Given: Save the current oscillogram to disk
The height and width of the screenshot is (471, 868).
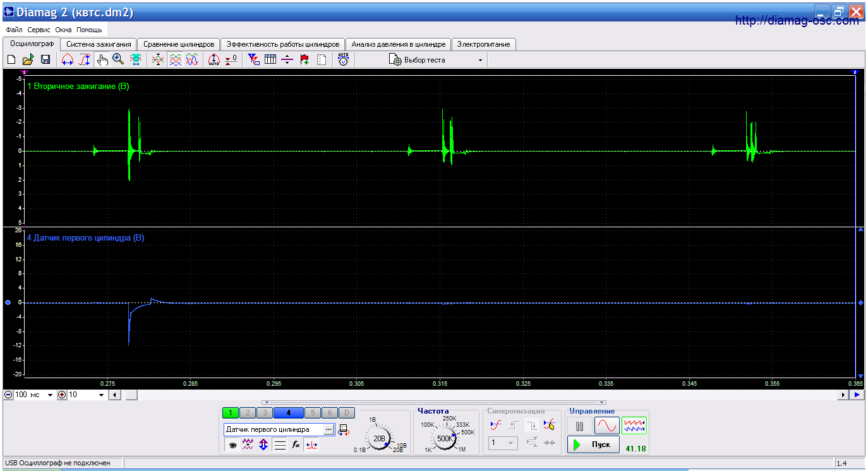Looking at the screenshot, I should point(45,60).
